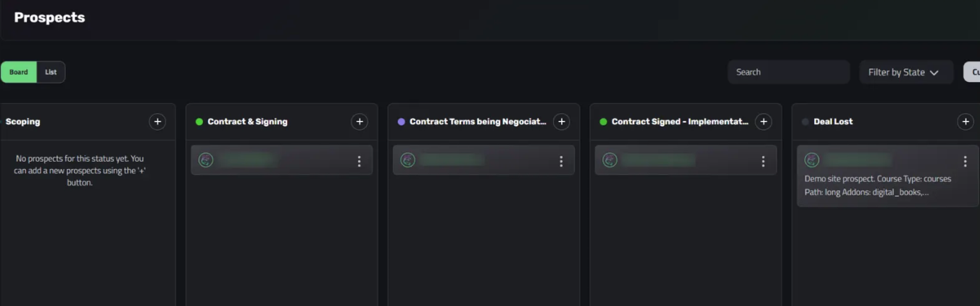Screen dimensions: 980x306
Task: Open options menu on Contract & Signing card
Action: pos(359,161)
